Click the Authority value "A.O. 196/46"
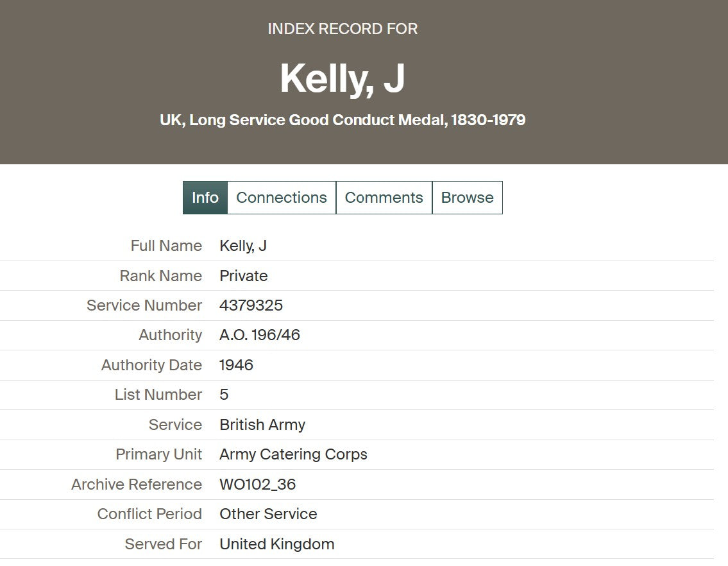Image resolution: width=728 pixels, height=566 pixels. (260, 335)
